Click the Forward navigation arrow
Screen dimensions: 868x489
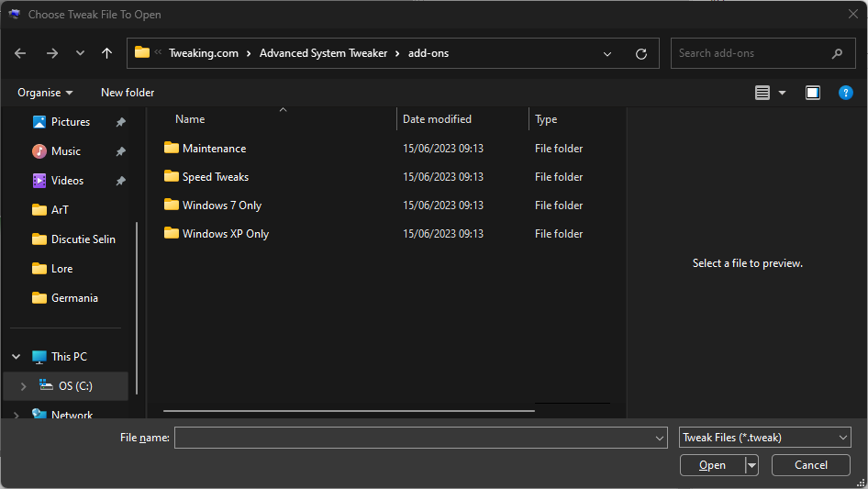pos(51,53)
